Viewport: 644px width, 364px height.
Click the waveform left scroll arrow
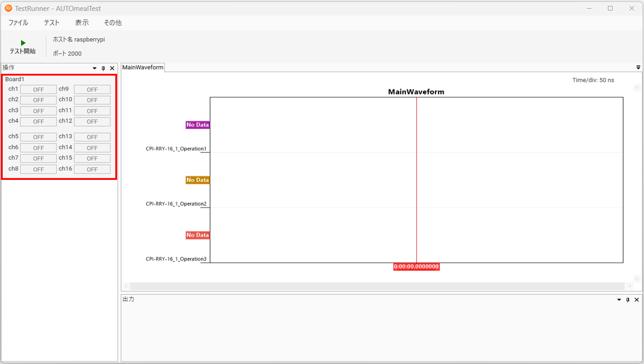click(126, 286)
